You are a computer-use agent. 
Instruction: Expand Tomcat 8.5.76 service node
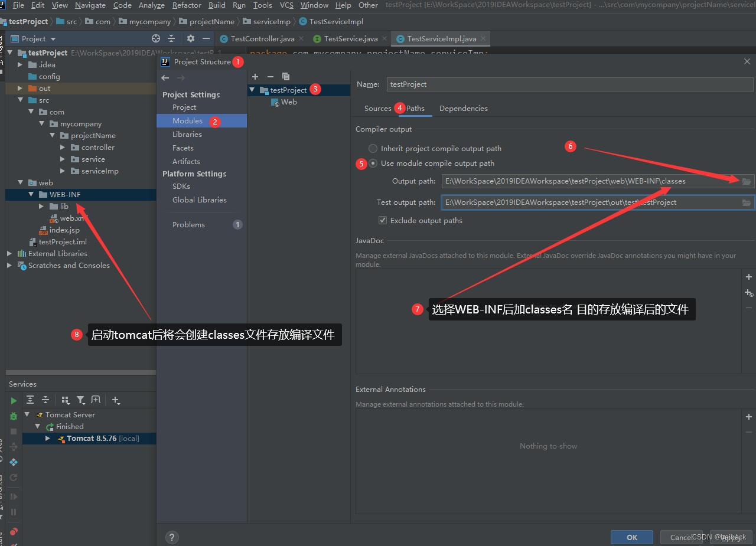[48, 439]
